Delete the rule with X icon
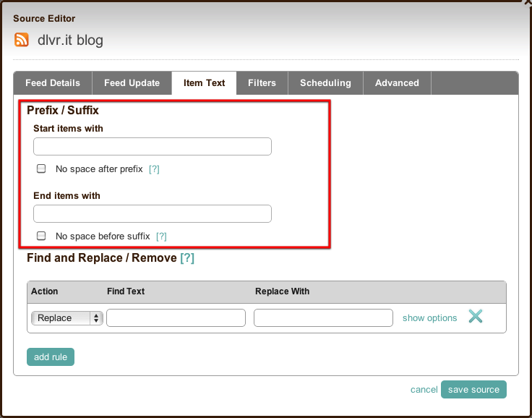 [476, 317]
